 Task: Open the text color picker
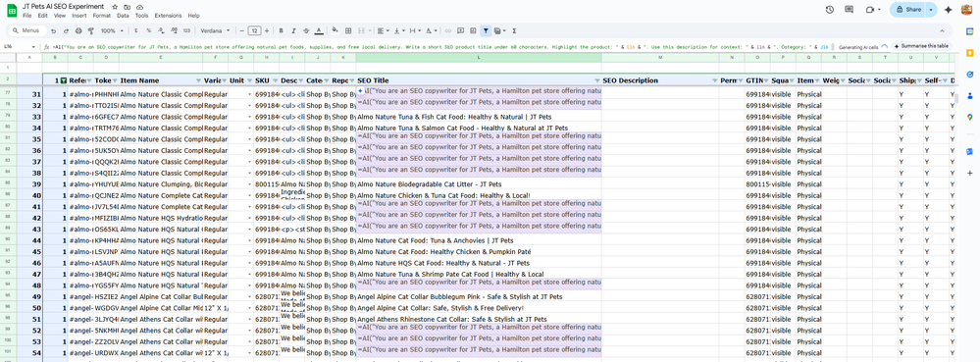(x=319, y=30)
